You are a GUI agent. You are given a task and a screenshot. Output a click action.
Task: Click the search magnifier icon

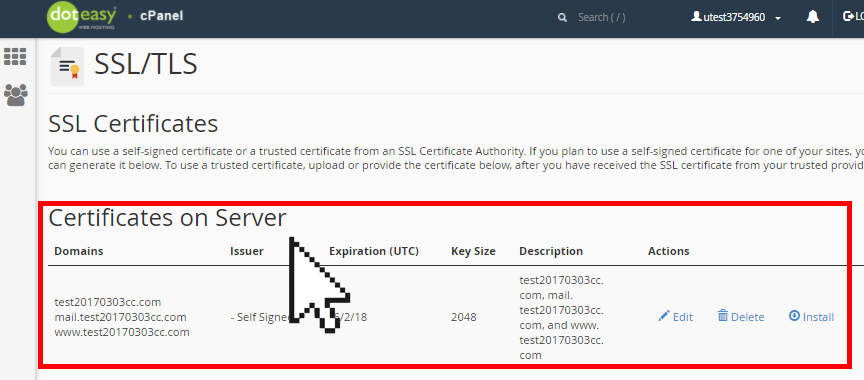[562, 18]
